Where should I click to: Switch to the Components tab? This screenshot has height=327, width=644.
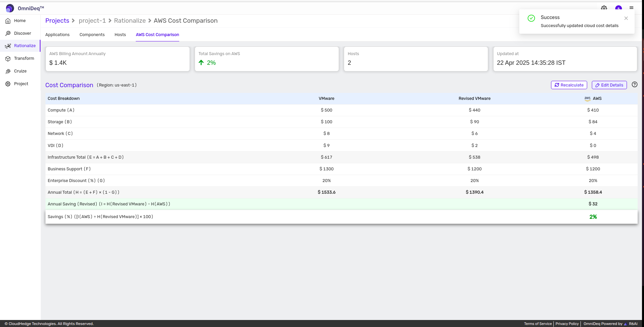click(92, 35)
